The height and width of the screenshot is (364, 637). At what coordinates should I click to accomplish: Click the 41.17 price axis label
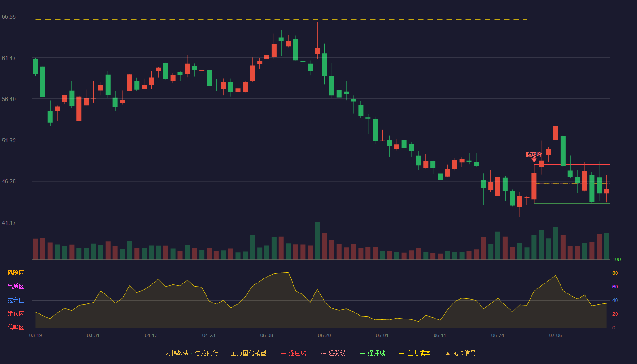tap(9, 223)
